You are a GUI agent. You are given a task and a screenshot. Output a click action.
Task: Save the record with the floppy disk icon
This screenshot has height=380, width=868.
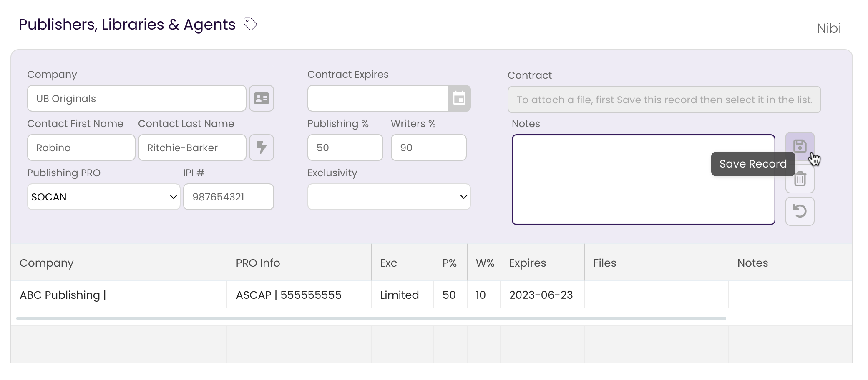tap(800, 146)
